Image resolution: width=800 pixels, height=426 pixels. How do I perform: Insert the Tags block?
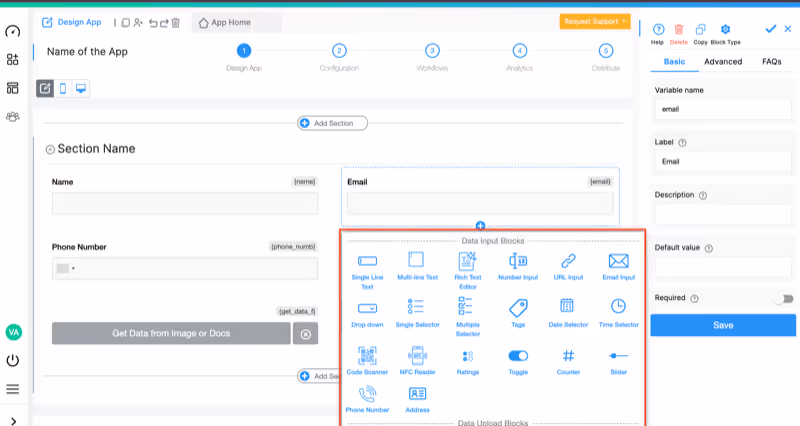click(x=518, y=313)
